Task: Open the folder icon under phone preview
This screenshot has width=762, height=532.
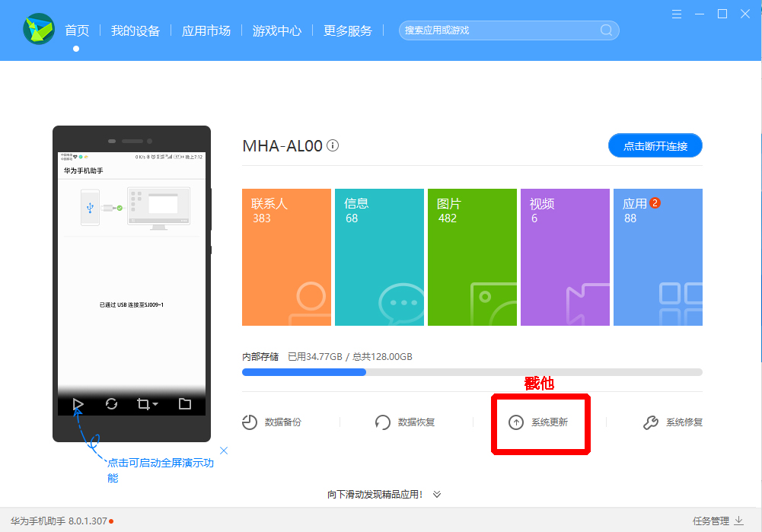Action: [185, 403]
